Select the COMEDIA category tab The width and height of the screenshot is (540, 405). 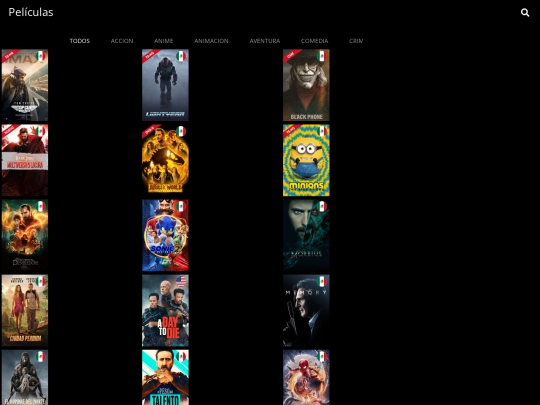click(314, 41)
